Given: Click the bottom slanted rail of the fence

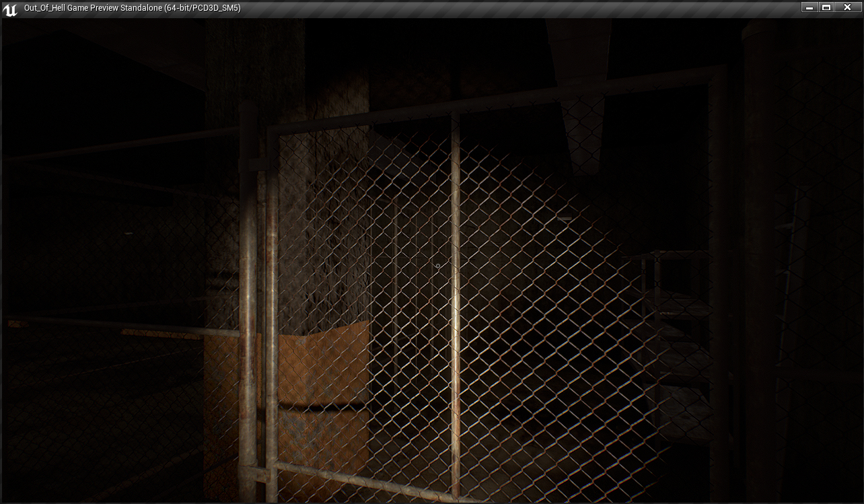Looking at the screenshot, I should click(363, 478).
